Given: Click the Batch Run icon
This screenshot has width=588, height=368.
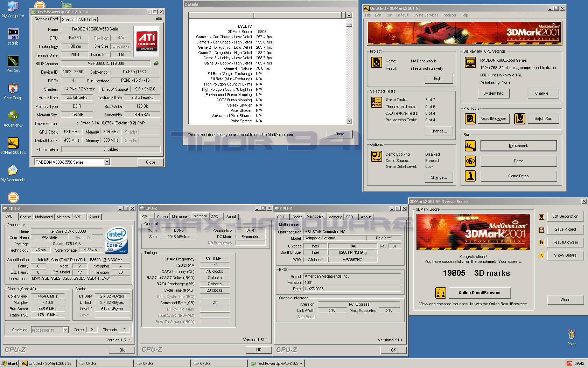Looking at the screenshot, I should point(519,119).
